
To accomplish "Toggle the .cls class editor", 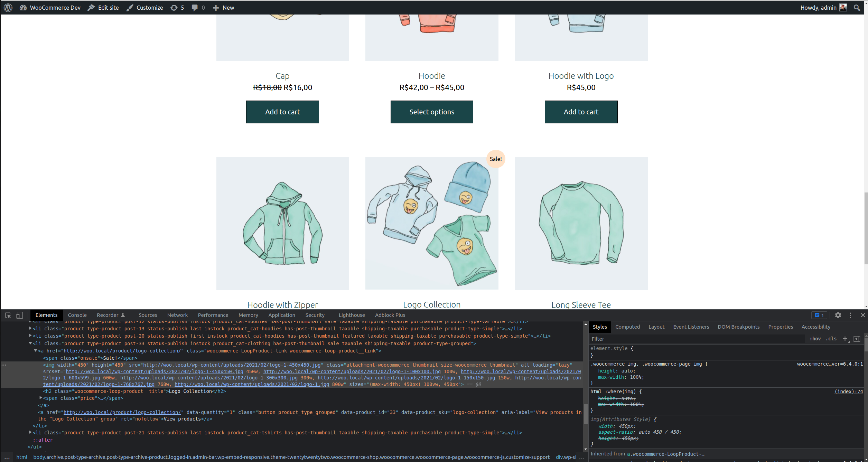I will click(x=831, y=339).
